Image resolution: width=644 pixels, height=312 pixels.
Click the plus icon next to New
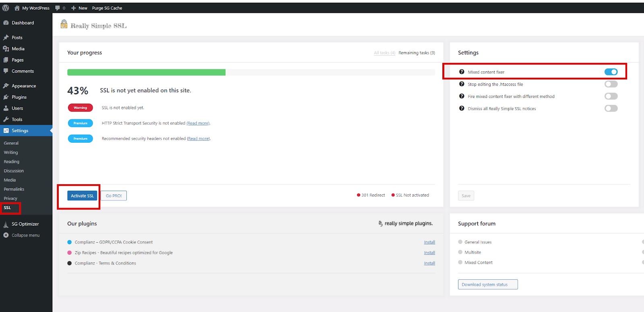tap(74, 8)
